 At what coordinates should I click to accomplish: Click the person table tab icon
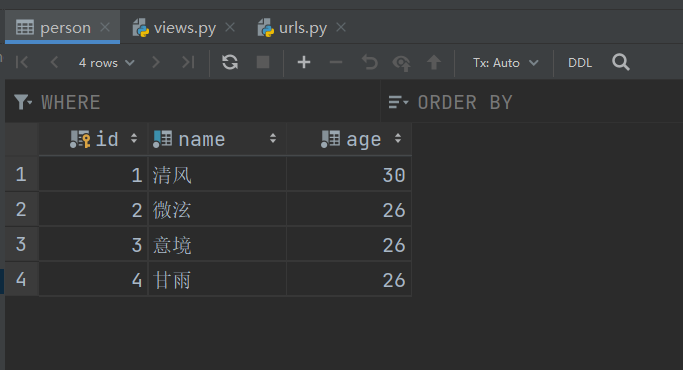[25, 27]
